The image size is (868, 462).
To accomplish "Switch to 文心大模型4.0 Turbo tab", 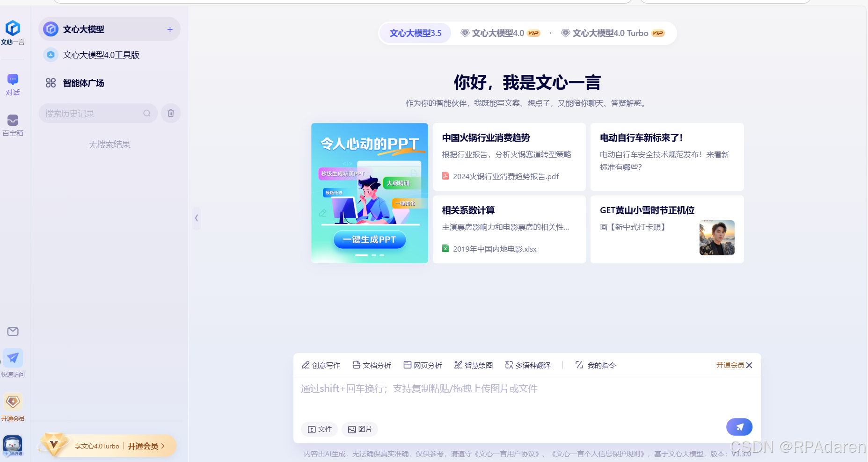I will pyautogui.click(x=613, y=33).
